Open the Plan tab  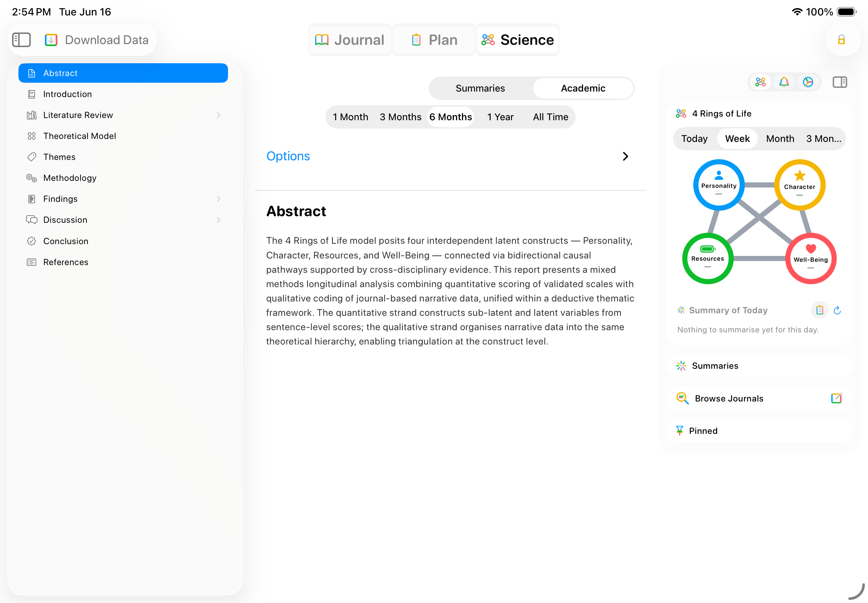click(434, 40)
